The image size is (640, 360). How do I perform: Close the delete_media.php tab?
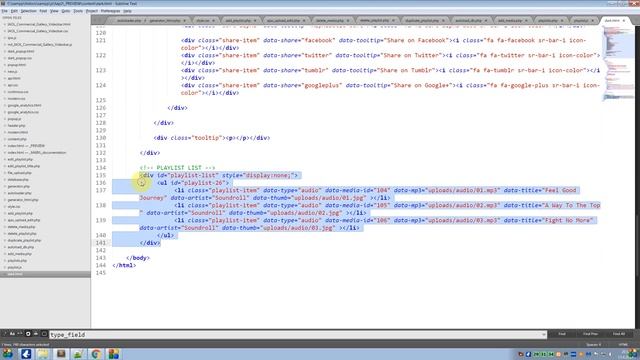(x=348, y=20)
